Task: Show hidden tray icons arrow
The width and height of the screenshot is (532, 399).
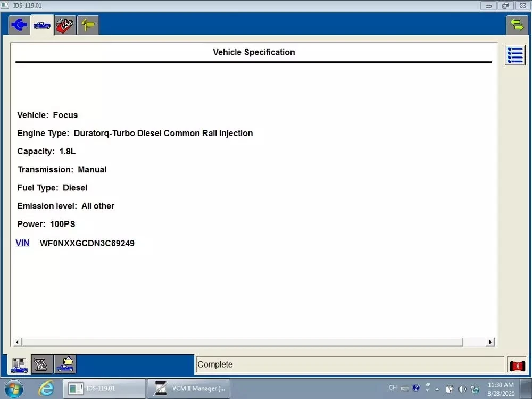Action: tap(437, 389)
